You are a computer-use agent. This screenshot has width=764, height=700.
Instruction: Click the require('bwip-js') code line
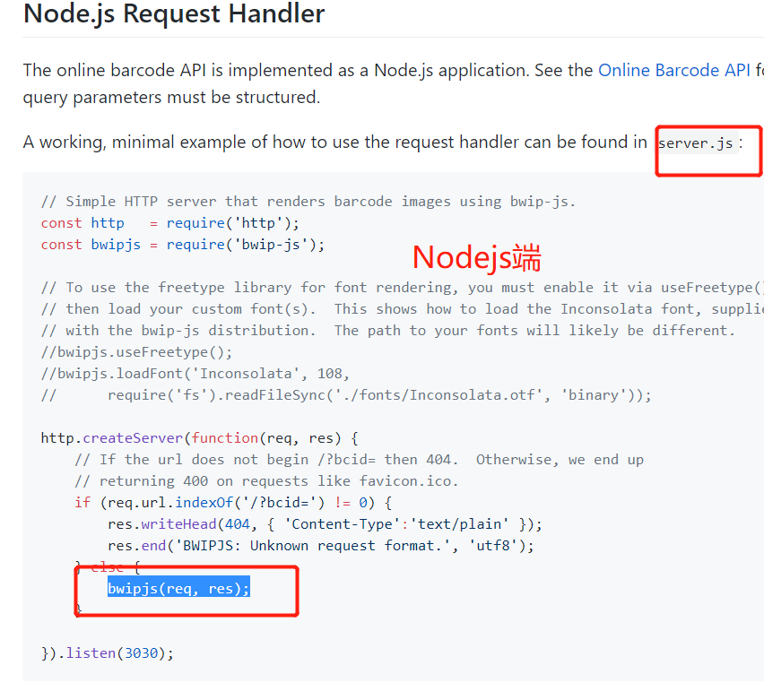point(183,244)
